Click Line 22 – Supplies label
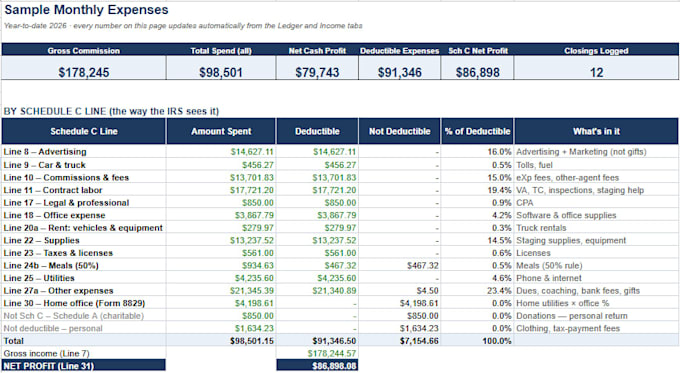680x373 pixels. click(x=42, y=240)
